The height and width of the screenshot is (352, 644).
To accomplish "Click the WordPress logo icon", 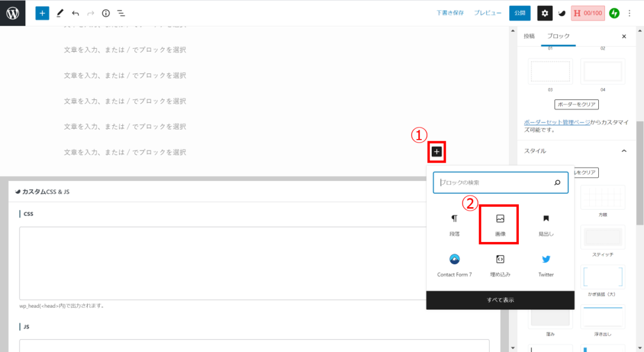I will [x=13, y=13].
